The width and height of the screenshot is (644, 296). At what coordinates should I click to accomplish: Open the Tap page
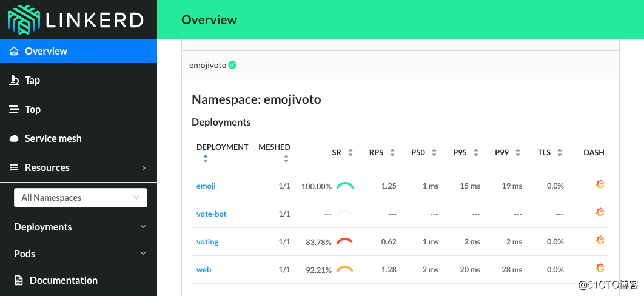pos(78,80)
